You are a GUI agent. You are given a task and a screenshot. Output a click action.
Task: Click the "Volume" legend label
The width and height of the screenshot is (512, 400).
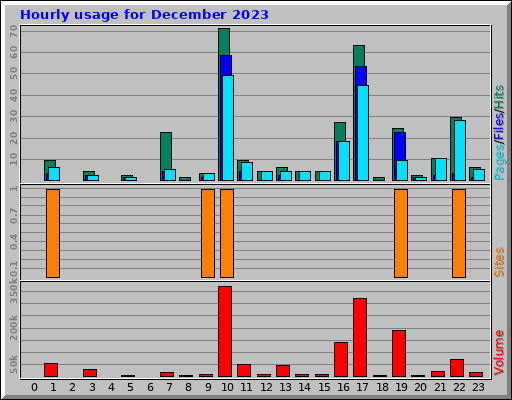[499, 353]
